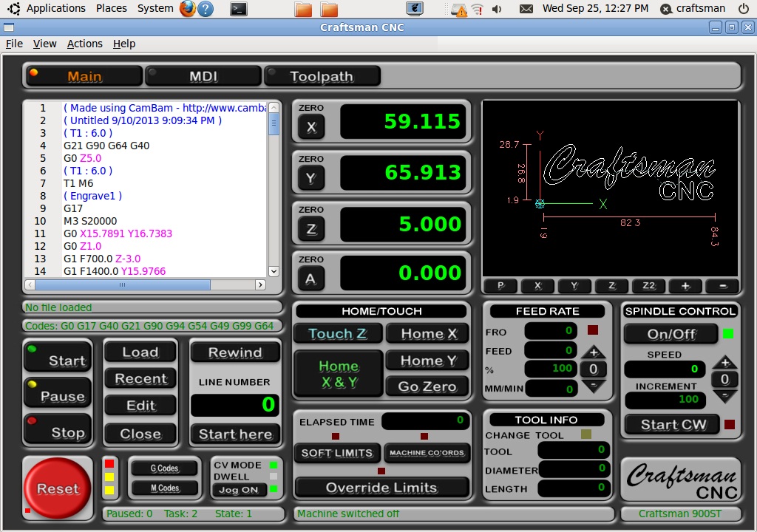Open the Recent files list
Image resolution: width=757 pixels, height=532 pixels.
[140, 378]
